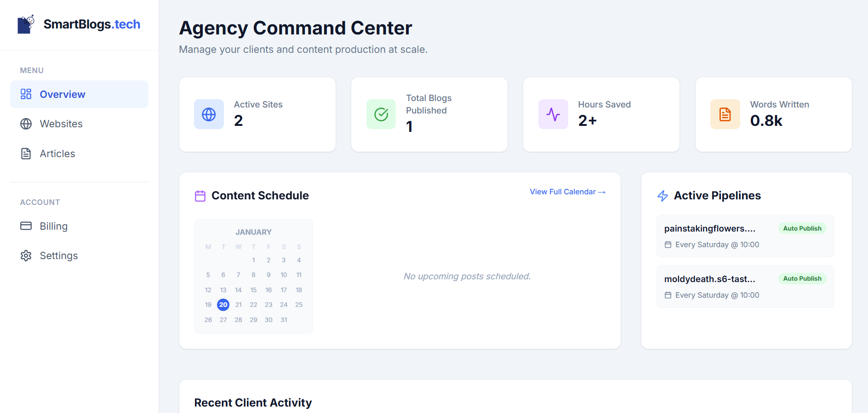Pick January 31 in the mini calendar
Viewport: 868px width, 413px height.
284,320
